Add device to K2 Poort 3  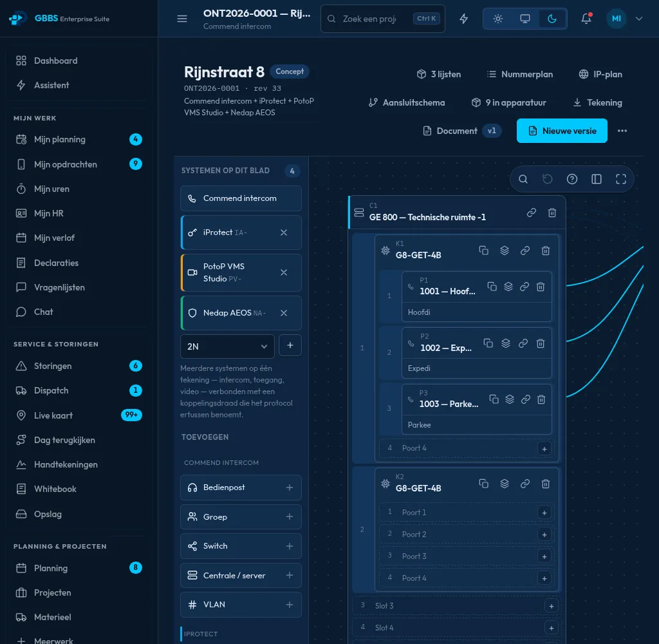coord(544,556)
